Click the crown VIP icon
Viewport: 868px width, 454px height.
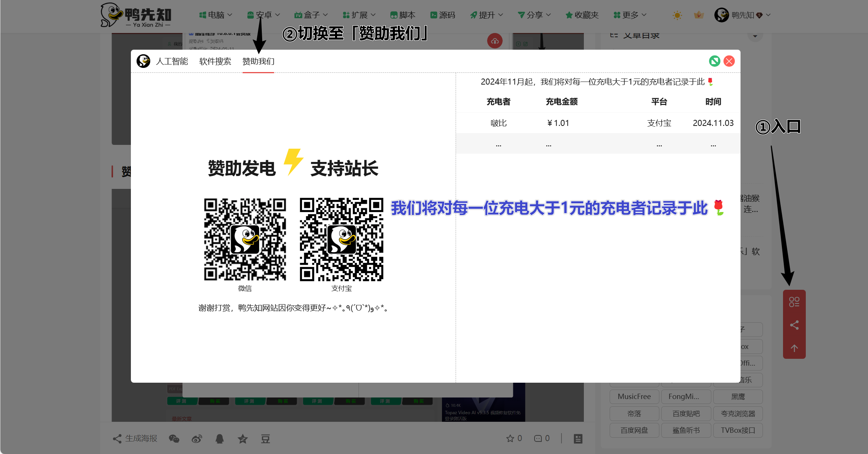[699, 15]
